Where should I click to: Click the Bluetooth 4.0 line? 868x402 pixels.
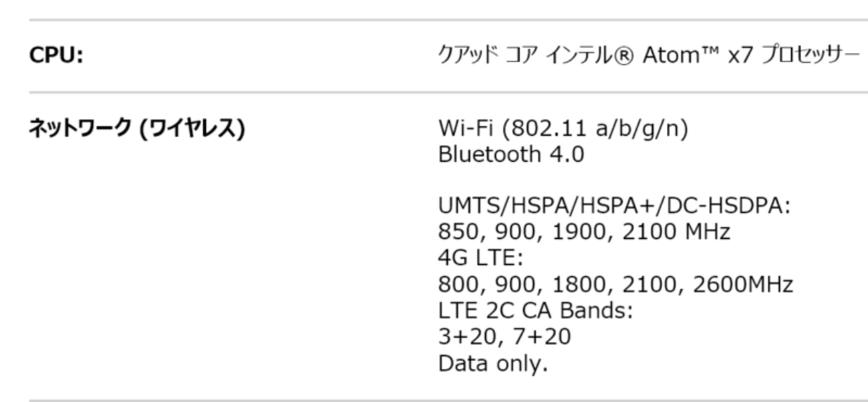click(511, 155)
